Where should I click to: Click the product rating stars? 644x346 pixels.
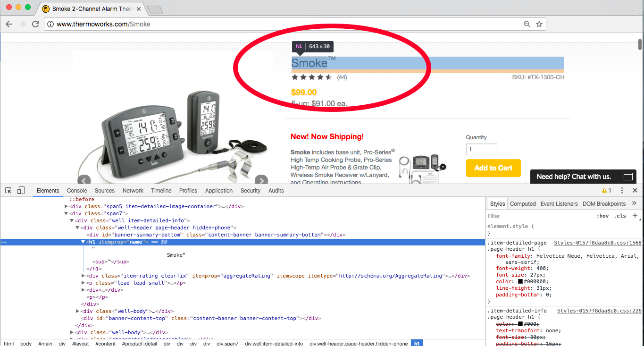[x=312, y=77]
